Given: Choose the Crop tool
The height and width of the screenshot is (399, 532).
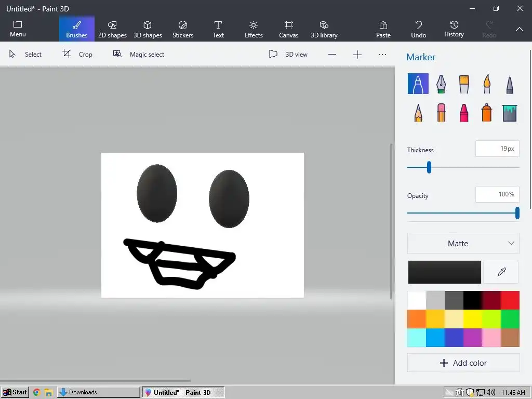Looking at the screenshot, I should [77, 54].
